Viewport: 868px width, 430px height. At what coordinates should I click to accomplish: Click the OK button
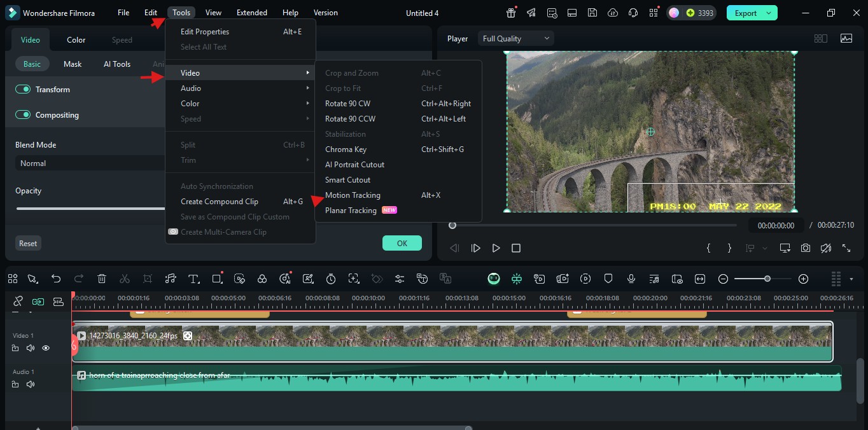tap(402, 243)
